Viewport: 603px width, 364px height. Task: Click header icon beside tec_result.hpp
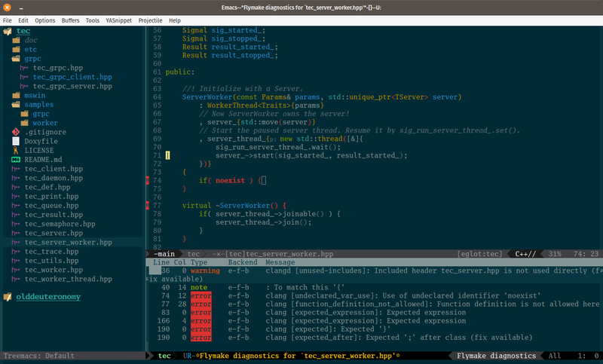tap(16, 215)
